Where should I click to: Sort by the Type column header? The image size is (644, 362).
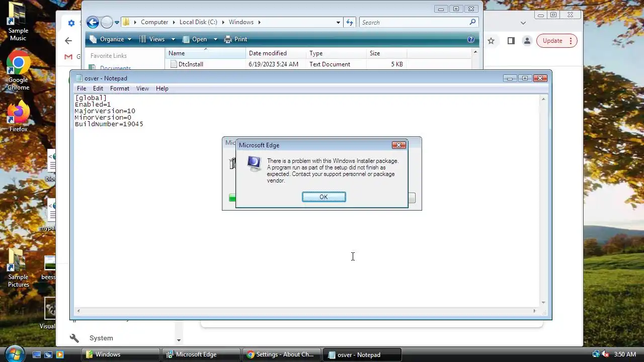click(336, 53)
